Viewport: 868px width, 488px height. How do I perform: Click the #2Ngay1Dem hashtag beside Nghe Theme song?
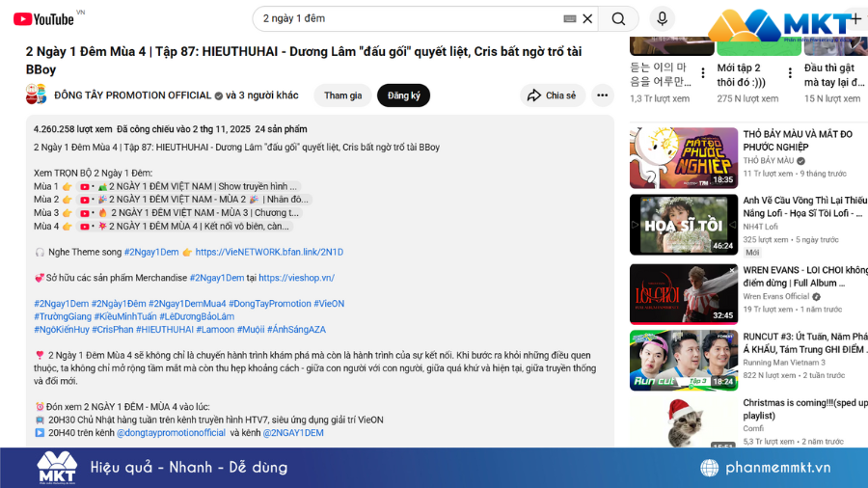pyautogui.click(x=151, y=252)
